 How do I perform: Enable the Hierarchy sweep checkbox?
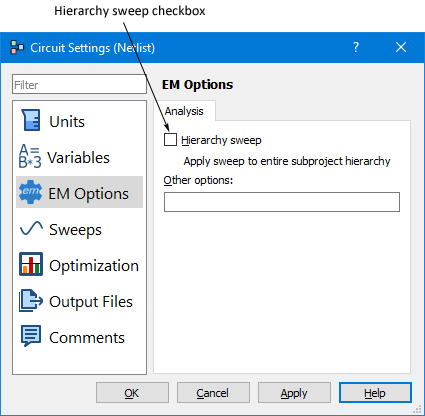(170, 140)
